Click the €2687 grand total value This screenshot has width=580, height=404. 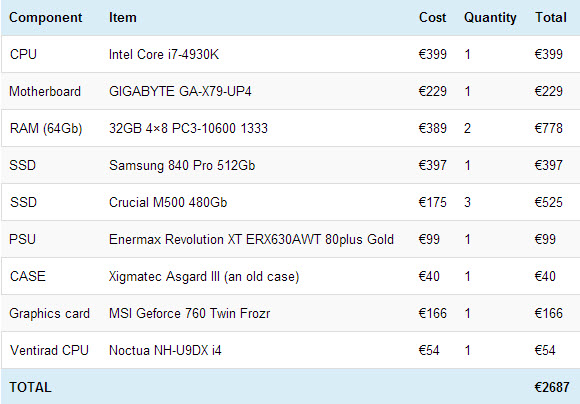tap(552, 387)
